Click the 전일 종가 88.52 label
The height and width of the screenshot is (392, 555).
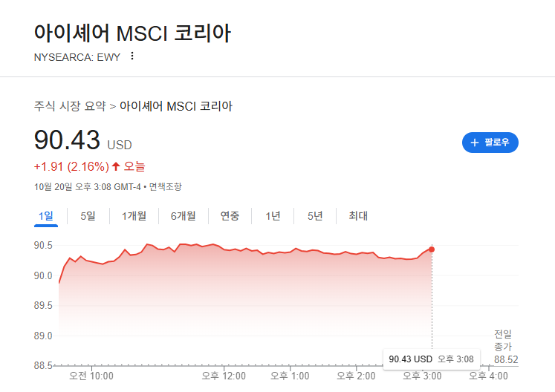tap(506, 347)
